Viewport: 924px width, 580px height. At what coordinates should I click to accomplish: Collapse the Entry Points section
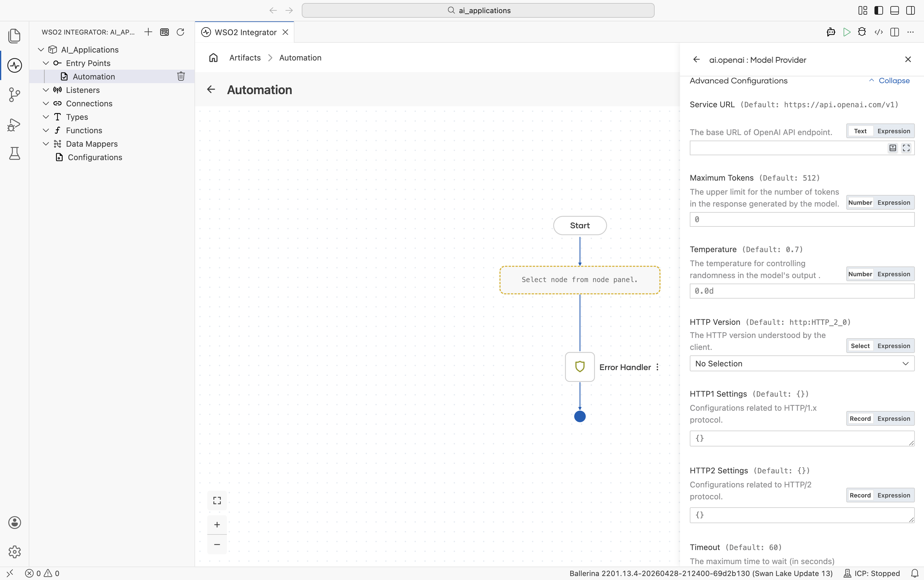pos(46,63)
